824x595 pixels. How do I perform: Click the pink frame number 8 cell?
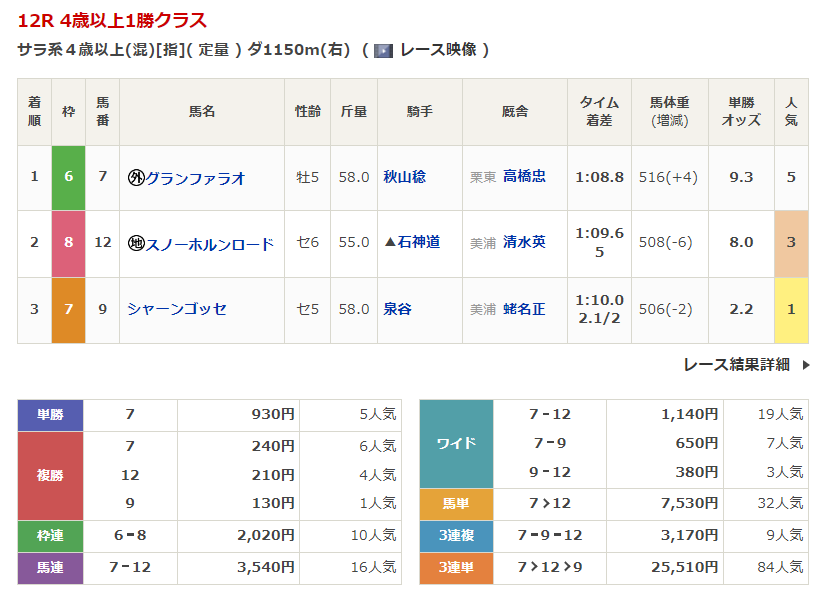tap(68, 243)
